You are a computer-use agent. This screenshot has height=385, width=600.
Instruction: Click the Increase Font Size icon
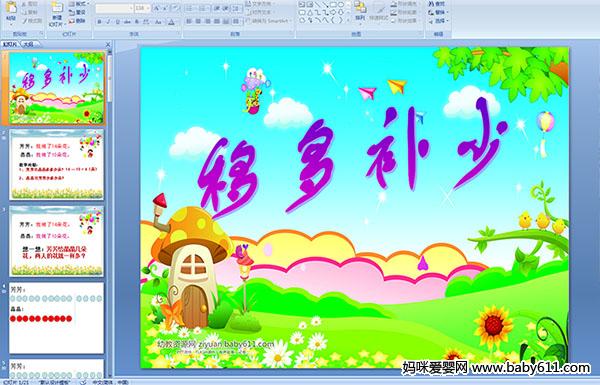coord(157,8)
